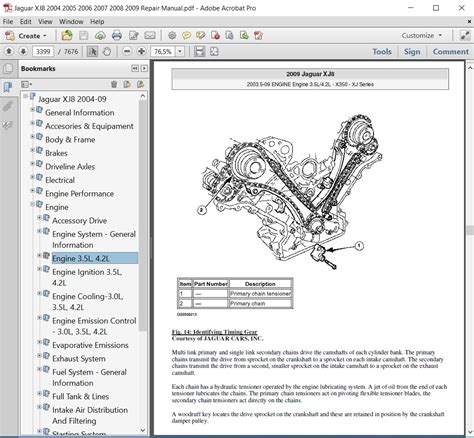
Task: Toggle read mode expand icon
Action: [x=465, y=35]
